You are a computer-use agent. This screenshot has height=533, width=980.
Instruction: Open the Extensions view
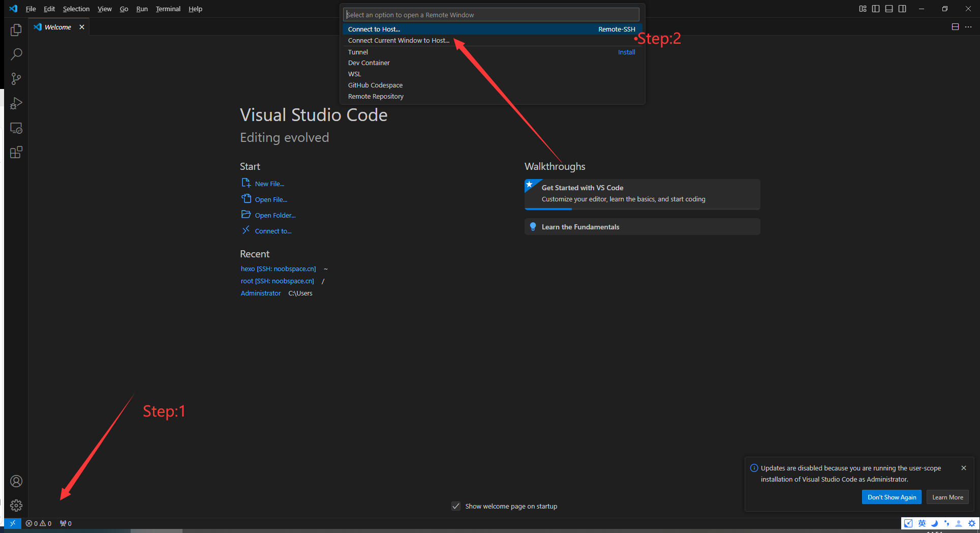pos(16,152)
